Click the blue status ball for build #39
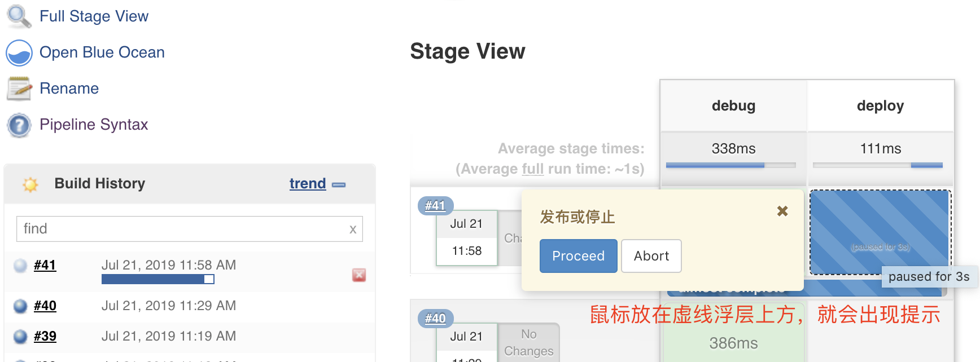 point(20,337)
